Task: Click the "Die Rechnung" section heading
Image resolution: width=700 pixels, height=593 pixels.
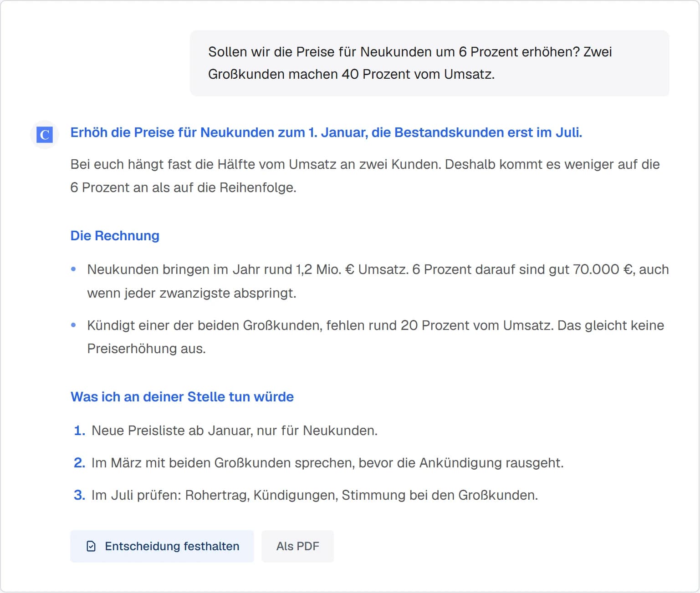Action: pos(115,236)
